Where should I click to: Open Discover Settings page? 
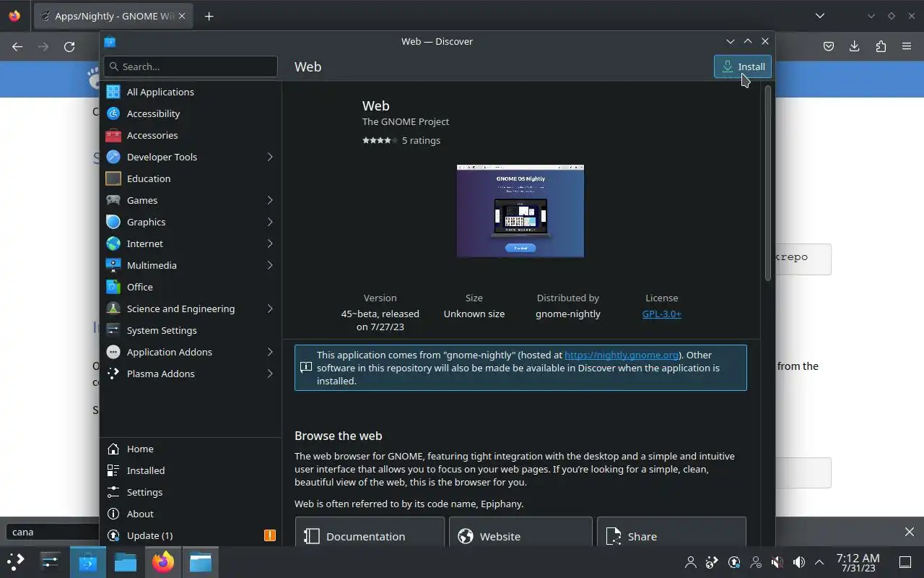coord(191,492)
